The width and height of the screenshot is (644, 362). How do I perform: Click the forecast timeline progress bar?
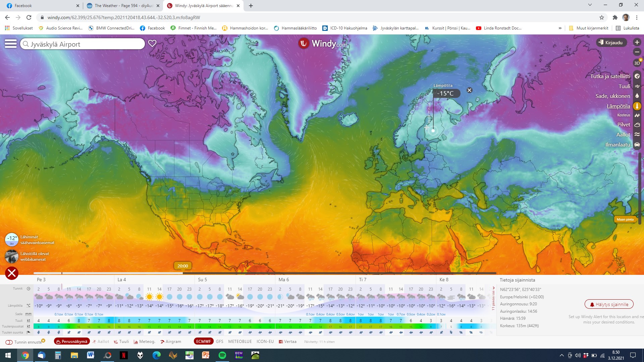(x=265, y=273)
